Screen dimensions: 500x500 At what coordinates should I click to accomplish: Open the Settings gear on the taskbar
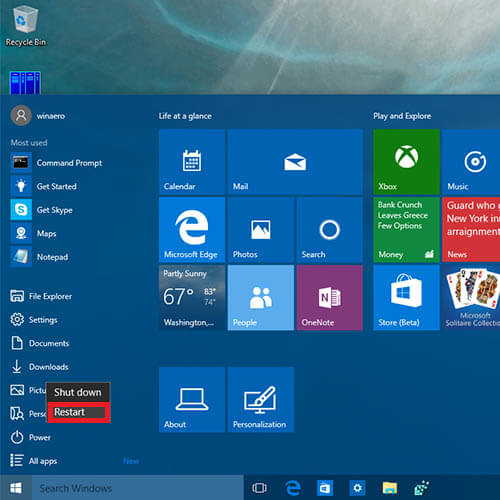click(357, 488)
